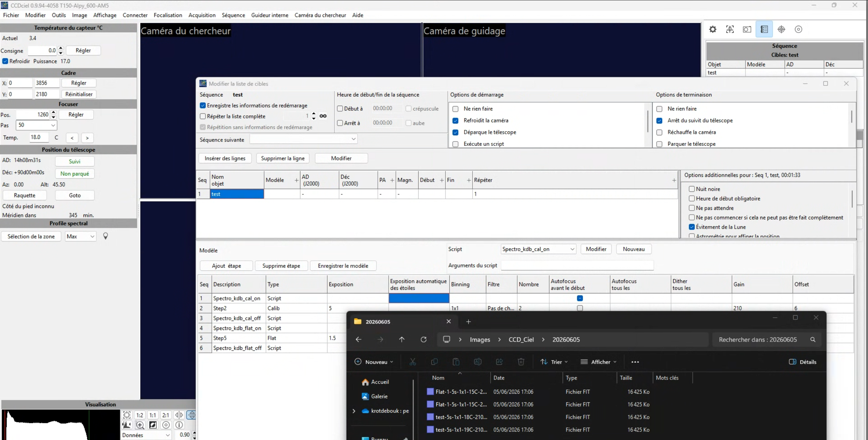Set the 1:1 zoom level in Visualisation

(153, 415)
